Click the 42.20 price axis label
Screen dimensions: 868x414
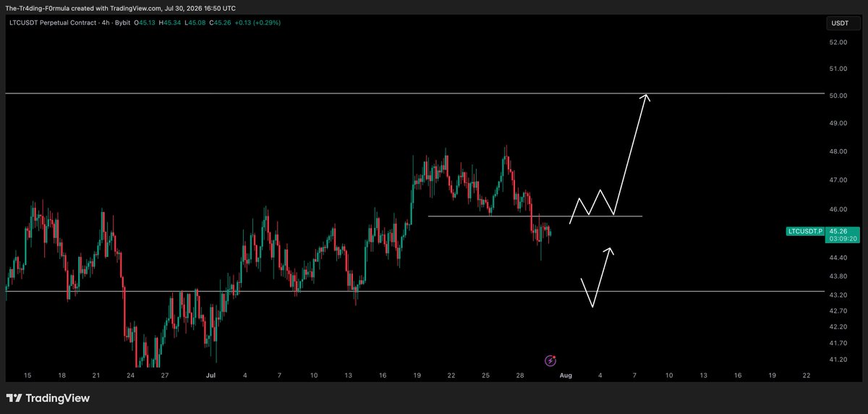838,327
